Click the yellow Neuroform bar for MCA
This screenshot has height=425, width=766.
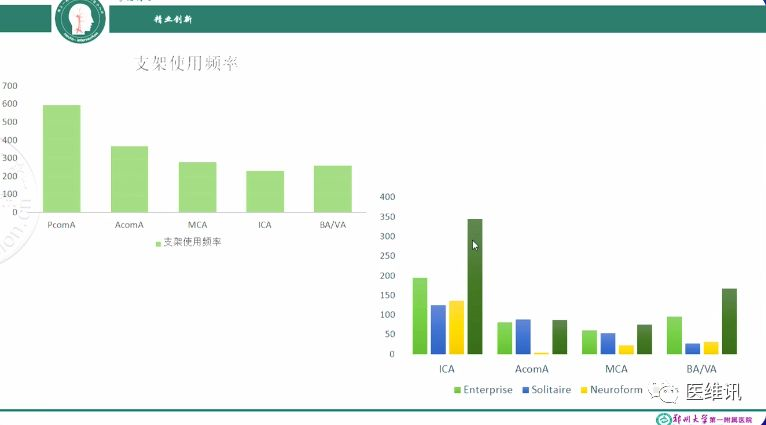626,349
